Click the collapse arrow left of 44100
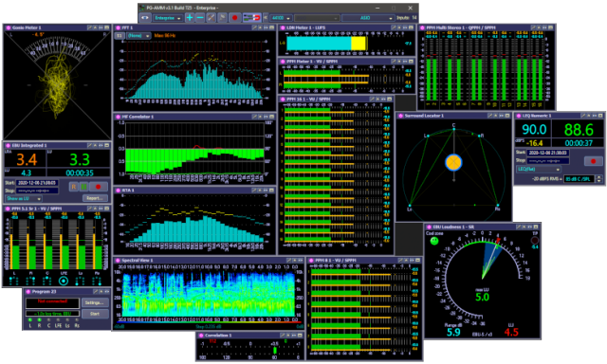This screenshot has height=364, width=607. click(x=266, y=18)
